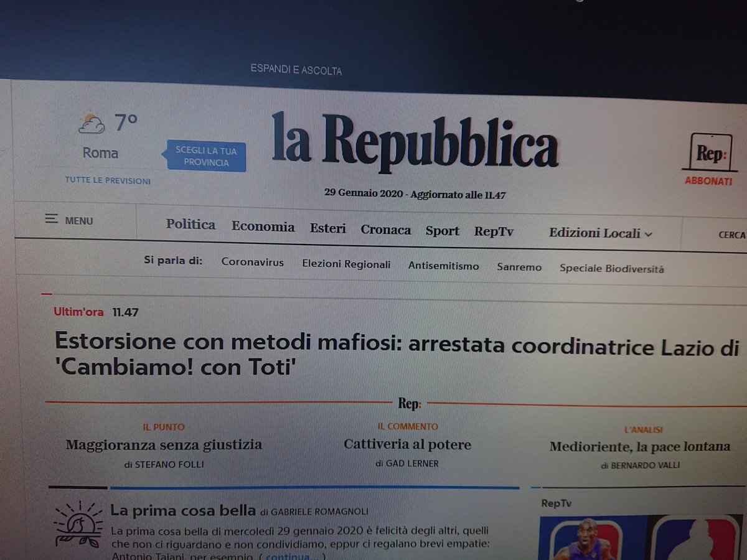747x560 pixels.
Task: Click the Roma city label
Action: click(x=100, y=153)
